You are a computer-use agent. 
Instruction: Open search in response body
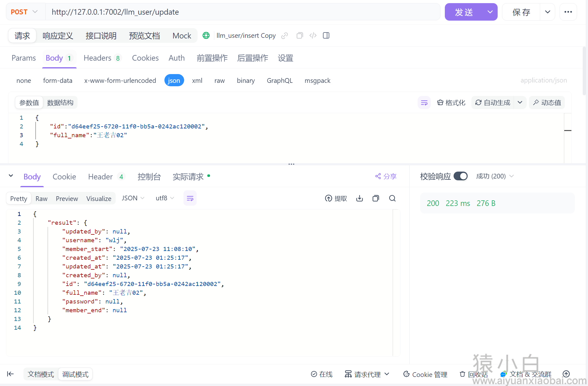392,198
